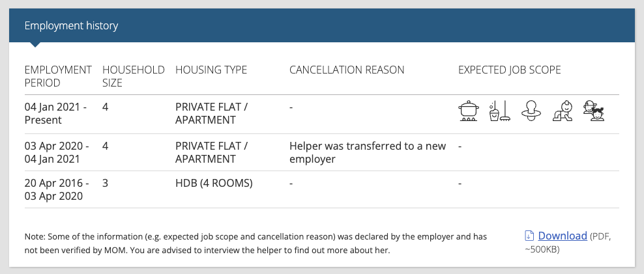Click the Employment history header title

pyautogui.click(x=71, y=25)
